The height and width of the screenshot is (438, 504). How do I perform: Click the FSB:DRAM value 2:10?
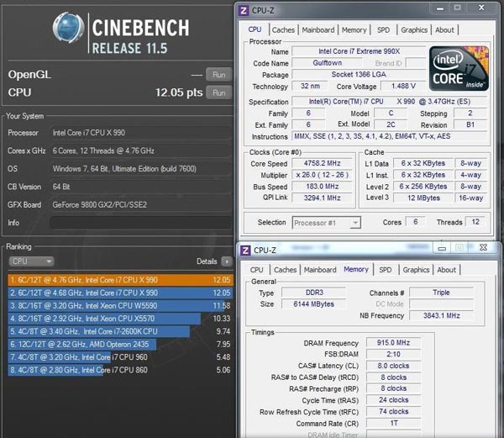pos(393,355)
